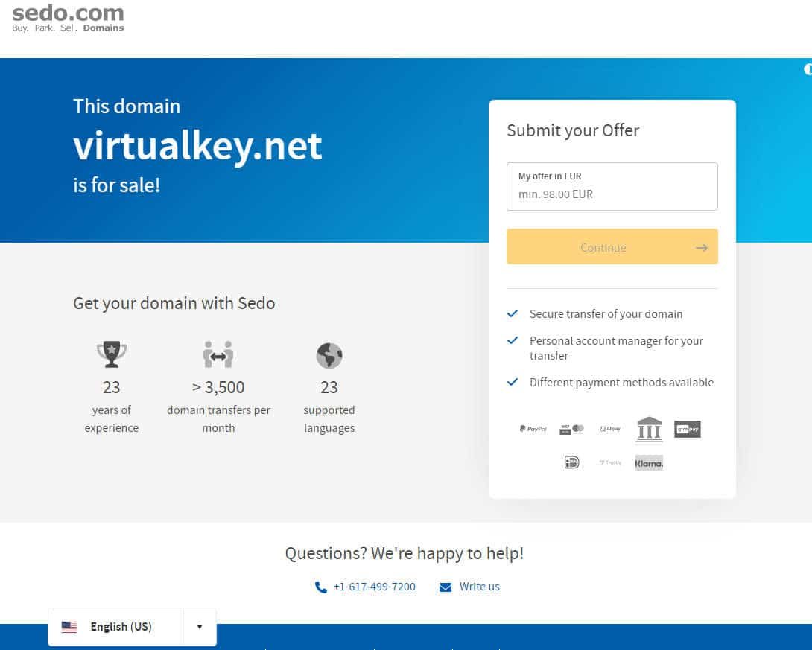Choose the Alipay payment logo
Viewport: 812px width, 650px height.
click(610, 429)
